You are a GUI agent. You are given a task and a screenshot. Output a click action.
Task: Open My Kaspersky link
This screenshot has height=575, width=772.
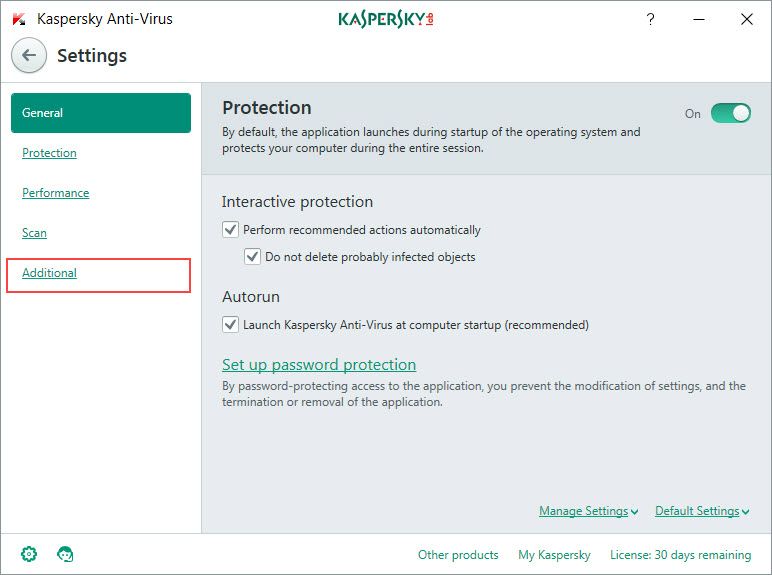point(554,555)
